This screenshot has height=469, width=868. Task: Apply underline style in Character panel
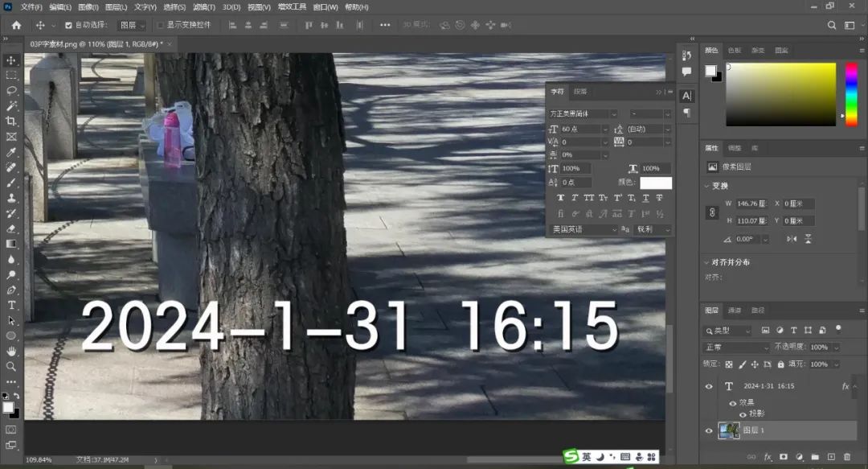(645, 198)
